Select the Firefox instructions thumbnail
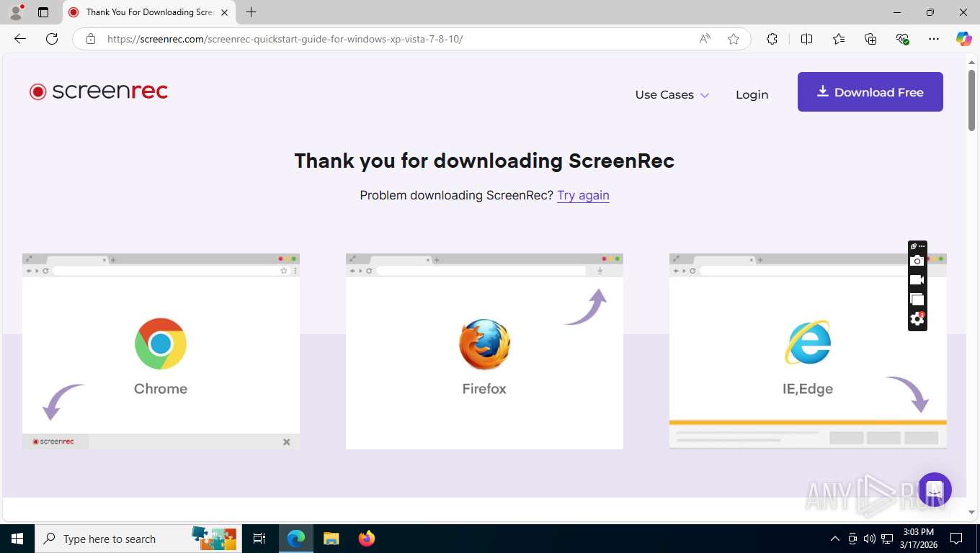Viewport: 980px width, 553px height. 484,351
